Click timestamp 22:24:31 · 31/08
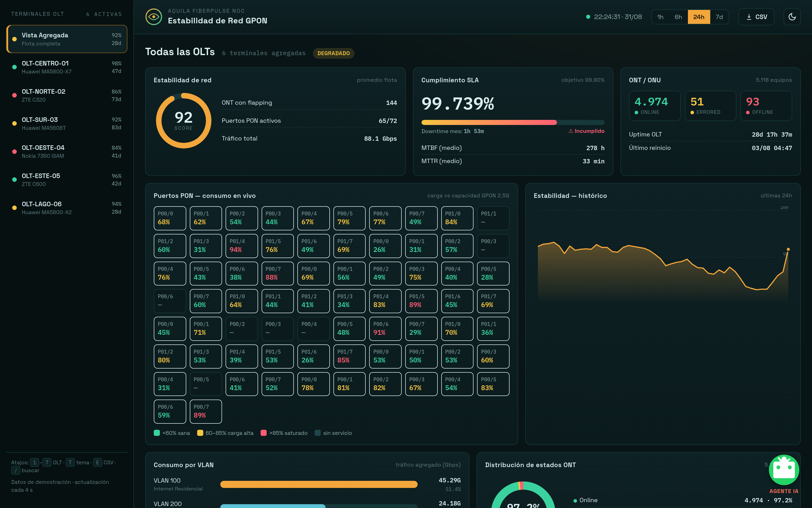The width and height of the screenshot is (812, 508). click(618, 17)
